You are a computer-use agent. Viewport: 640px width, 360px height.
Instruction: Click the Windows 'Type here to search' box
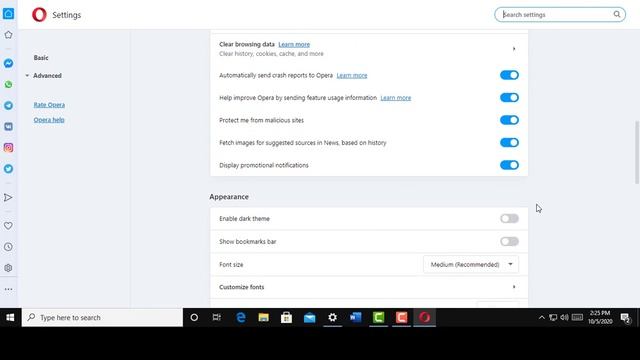pos(102,318)
